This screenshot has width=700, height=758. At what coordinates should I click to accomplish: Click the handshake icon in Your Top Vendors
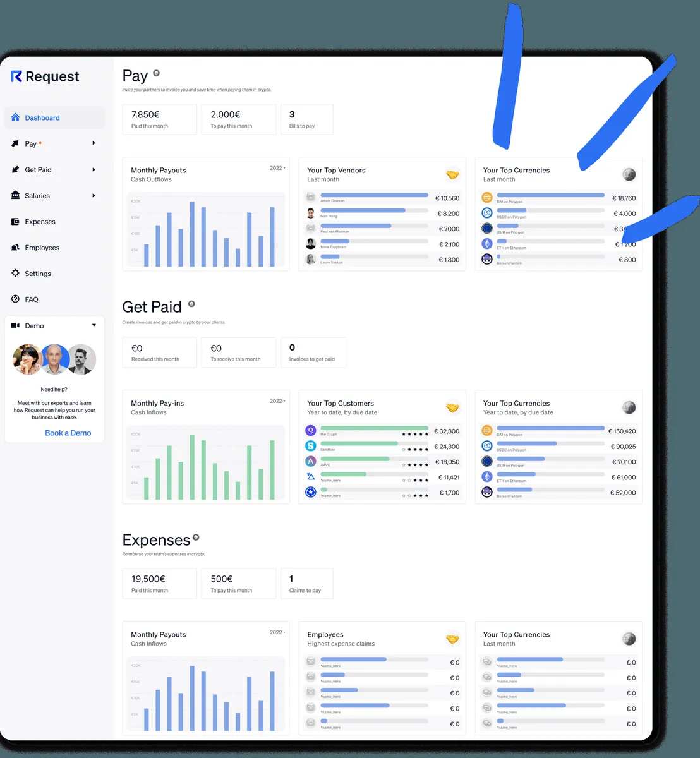452,175
